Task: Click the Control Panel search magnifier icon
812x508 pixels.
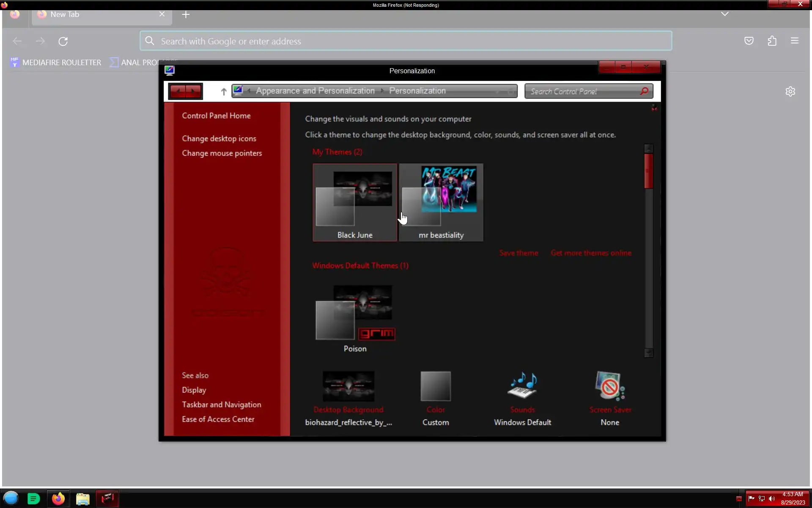Action: (x=644, y=91)
